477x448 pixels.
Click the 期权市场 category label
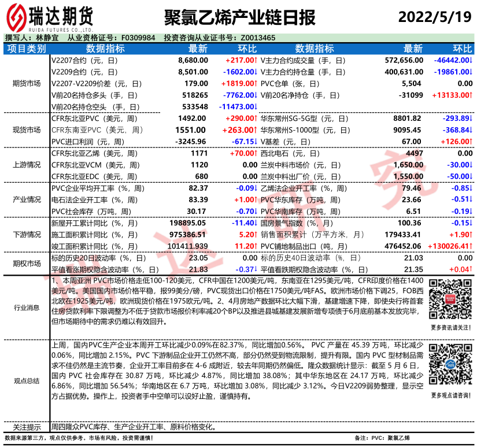26,263
